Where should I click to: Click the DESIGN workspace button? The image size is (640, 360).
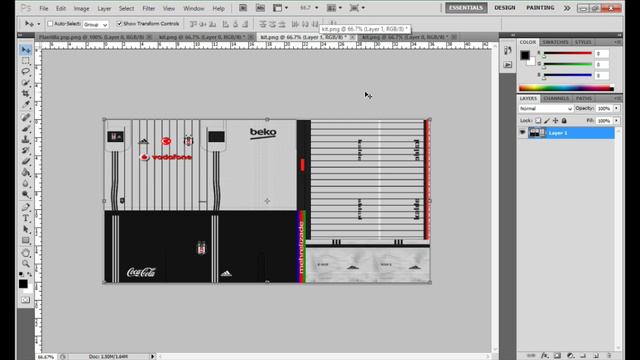coord(504,8)
